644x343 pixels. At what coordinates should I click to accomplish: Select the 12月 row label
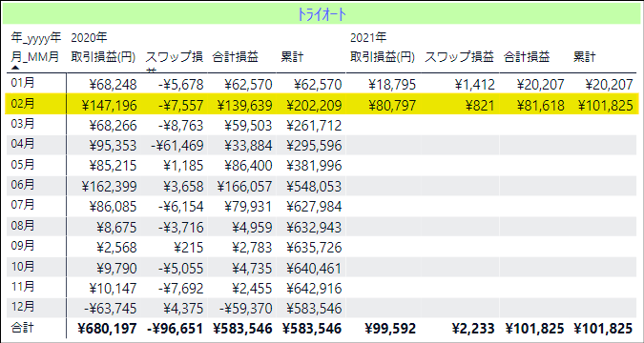(23, 307)
